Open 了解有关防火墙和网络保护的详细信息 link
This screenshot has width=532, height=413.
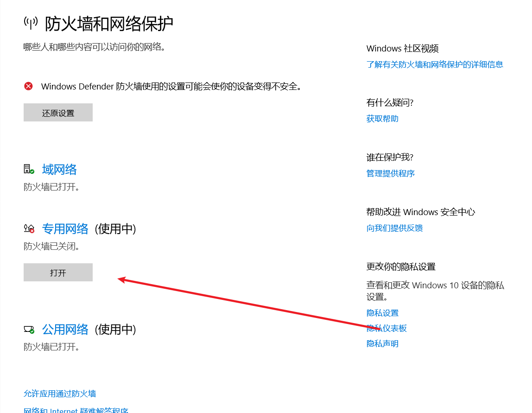[x=435, y=64]
